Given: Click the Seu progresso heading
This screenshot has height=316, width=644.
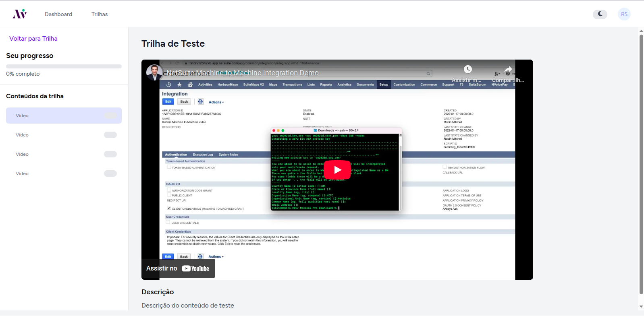Looking at the screenshot, I should pos(30,56).
